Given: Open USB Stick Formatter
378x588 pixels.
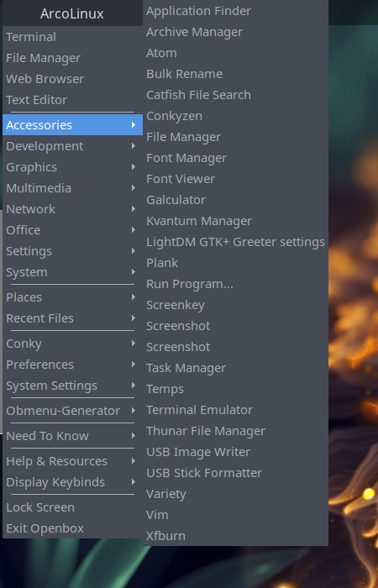Looking at the screenshot, I should pos(235,473).
